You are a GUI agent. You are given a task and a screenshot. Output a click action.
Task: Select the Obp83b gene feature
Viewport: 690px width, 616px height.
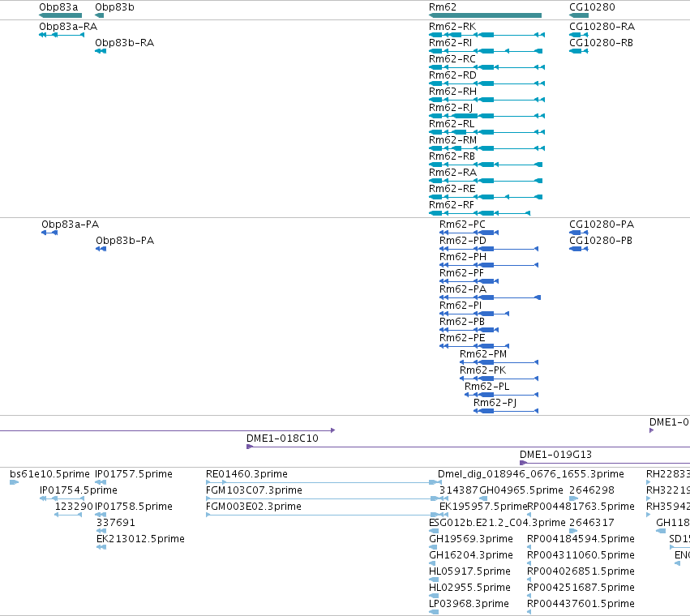pyautogui.click(x=100, y=15)
